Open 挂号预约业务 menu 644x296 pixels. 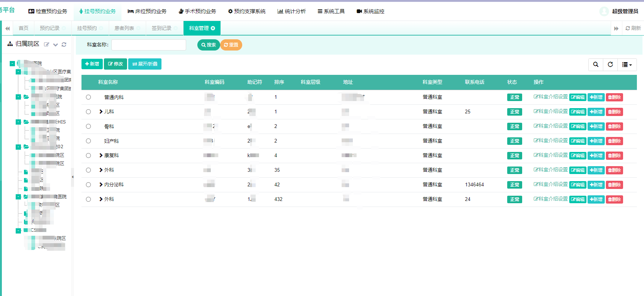pyautogui.click(x=97, y=11)
